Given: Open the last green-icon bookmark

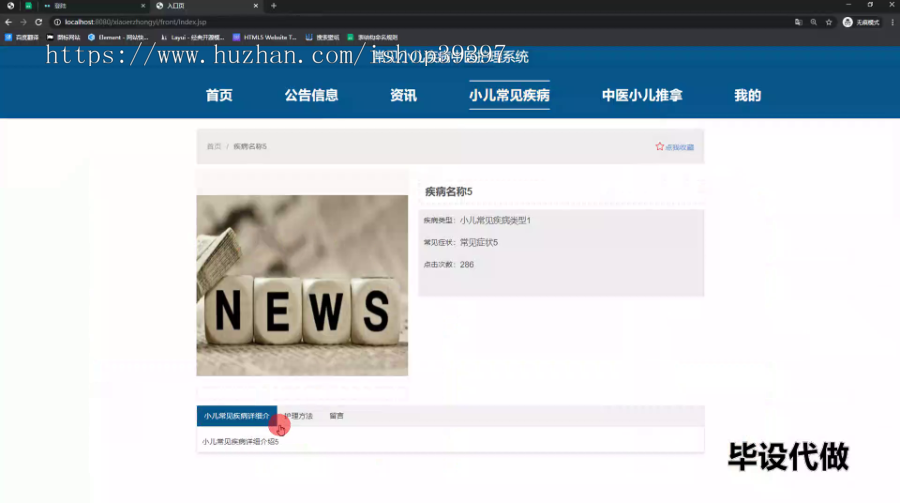Looking at the screenshot, I should coord(373,37).
